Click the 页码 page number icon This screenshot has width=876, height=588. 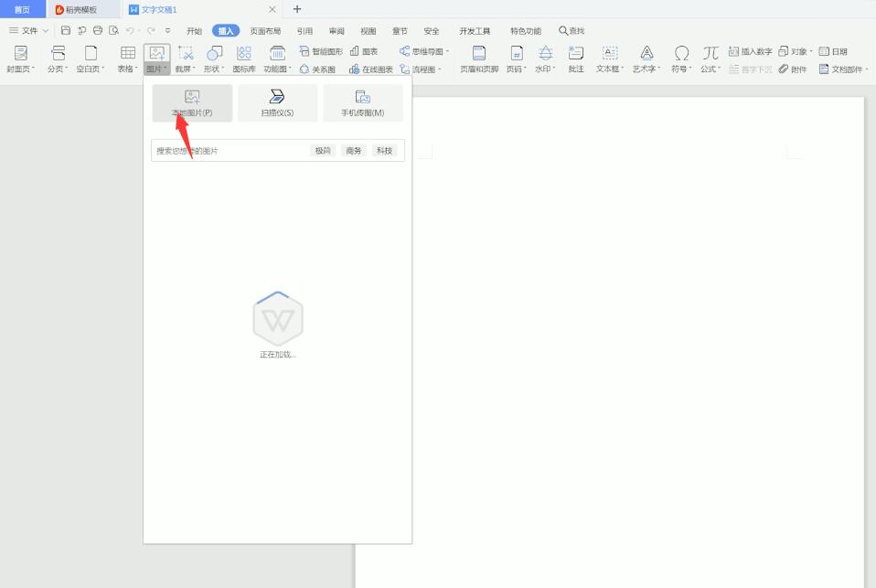point(517,53)
